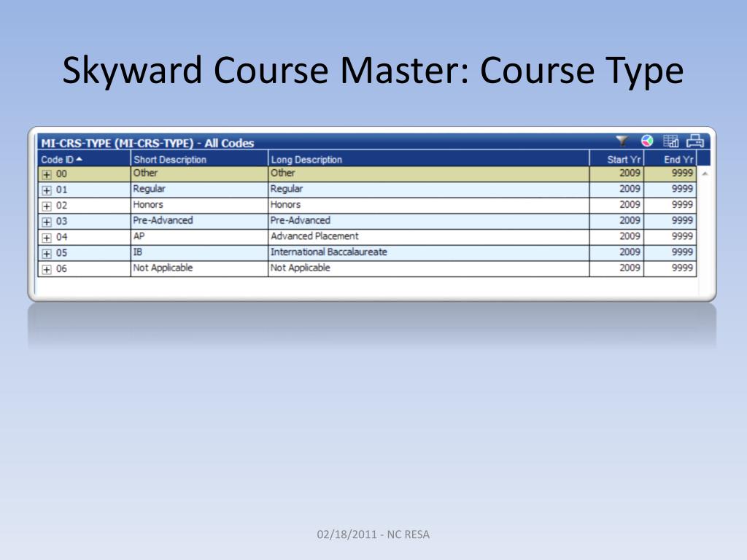
Task: Click long description 'Not Applicable'
Action: [x=300, y=268]
